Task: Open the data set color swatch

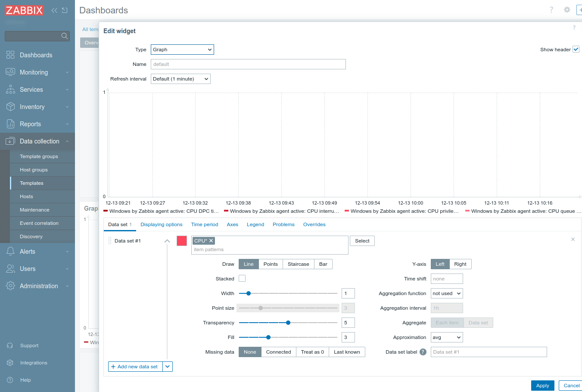Action: [182, 241]
